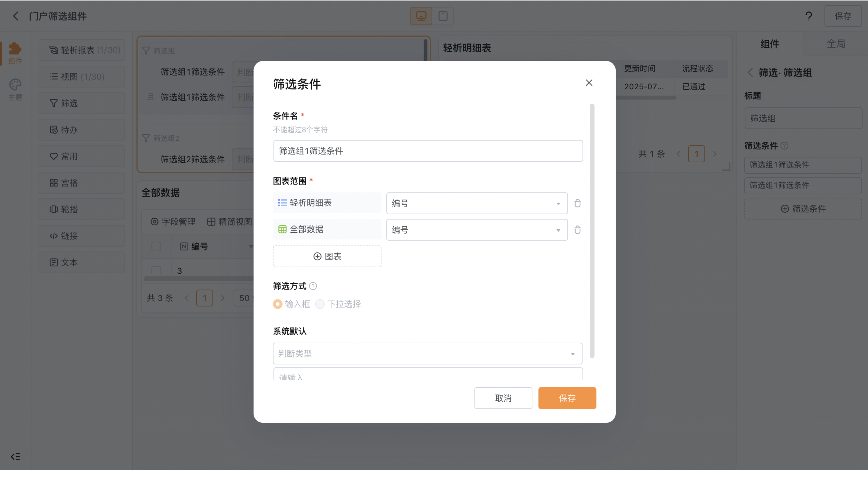Delete the 轻析明细表 chart range row

click(x=578, y=203)
